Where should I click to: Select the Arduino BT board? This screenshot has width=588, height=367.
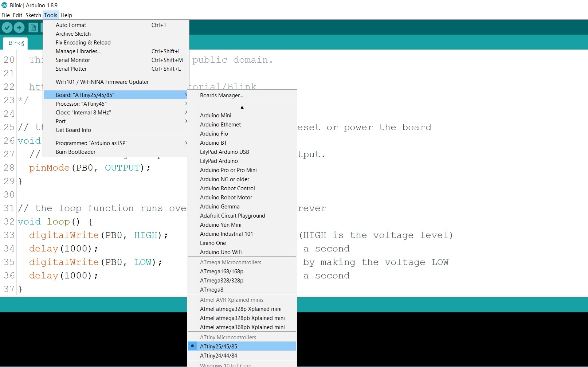click(x=242, y=143)
